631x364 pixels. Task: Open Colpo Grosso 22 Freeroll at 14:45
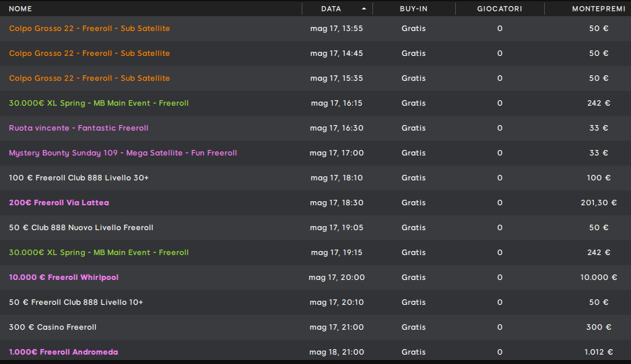(x=315, y=54)
